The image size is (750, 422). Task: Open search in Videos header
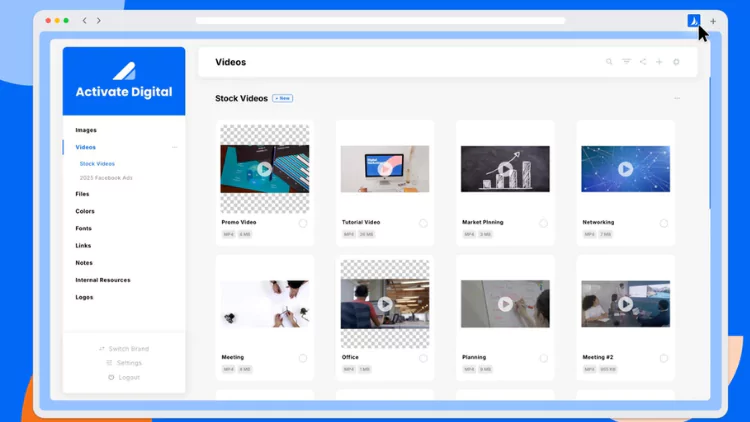[609, 62]
